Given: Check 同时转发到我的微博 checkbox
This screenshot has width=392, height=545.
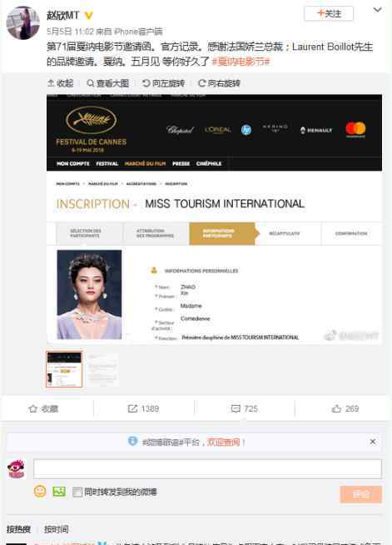Looking at the screenshot, I should [x=77, y=492].
